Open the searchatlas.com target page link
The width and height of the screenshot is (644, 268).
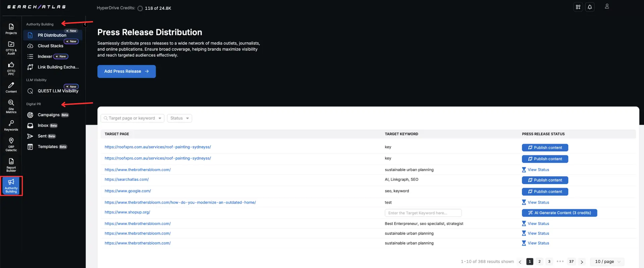[126, 180]
